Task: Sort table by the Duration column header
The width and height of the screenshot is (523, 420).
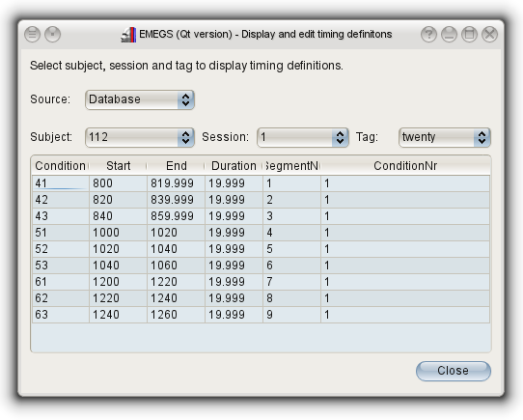Action: click(x=234, y=166)
